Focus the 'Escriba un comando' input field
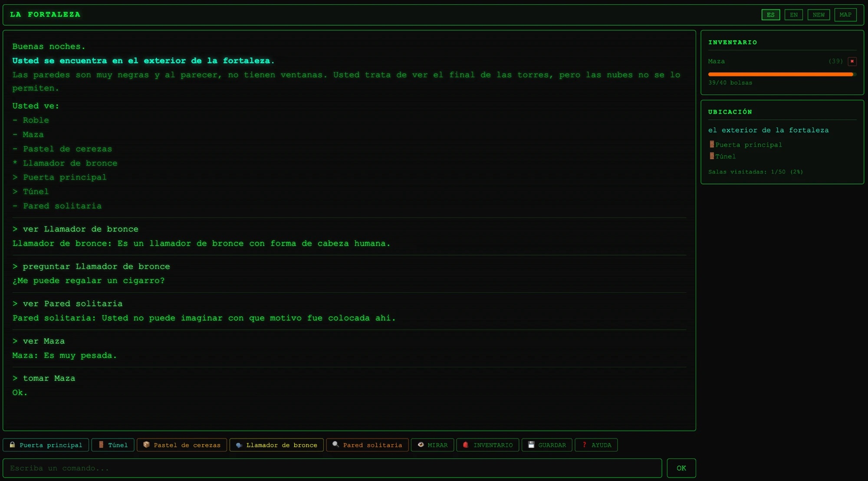Screen dimensions: 868x481 pyautogui.click(x=332, y=468)
